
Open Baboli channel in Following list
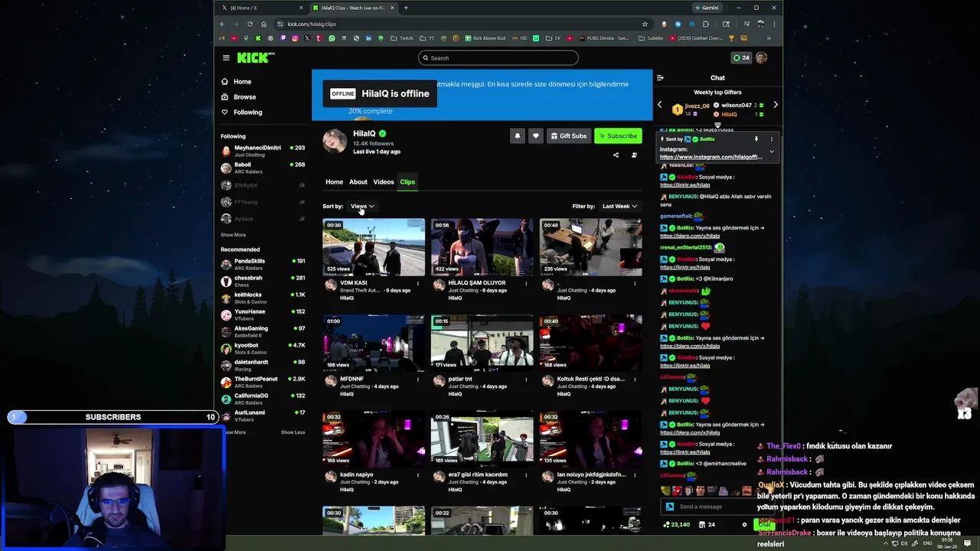(x=263, y=168)
